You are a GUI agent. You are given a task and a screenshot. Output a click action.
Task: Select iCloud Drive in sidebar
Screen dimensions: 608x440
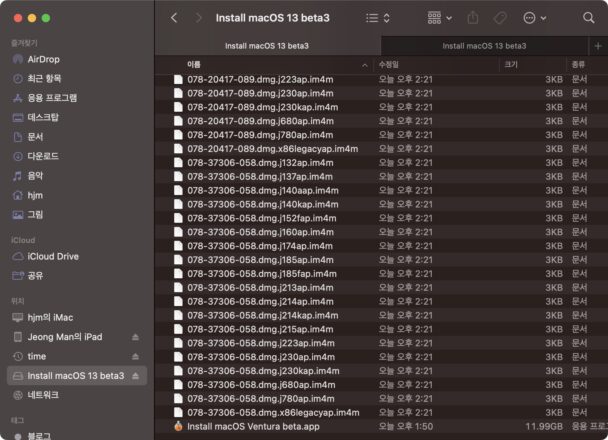click(53, 256)
